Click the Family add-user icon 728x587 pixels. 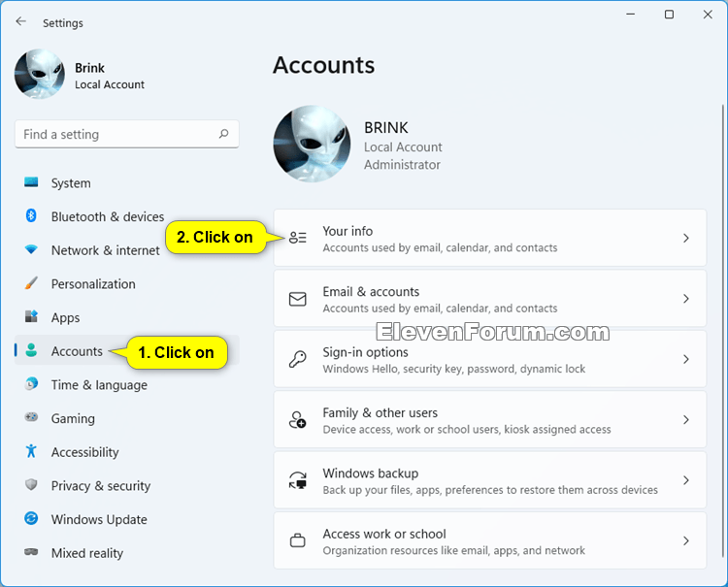point(298,419)
